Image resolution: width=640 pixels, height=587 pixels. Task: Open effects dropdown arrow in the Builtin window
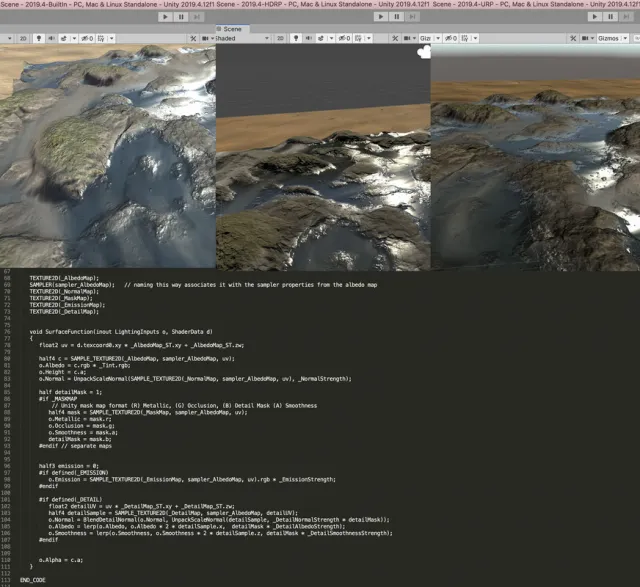[74, 38]
